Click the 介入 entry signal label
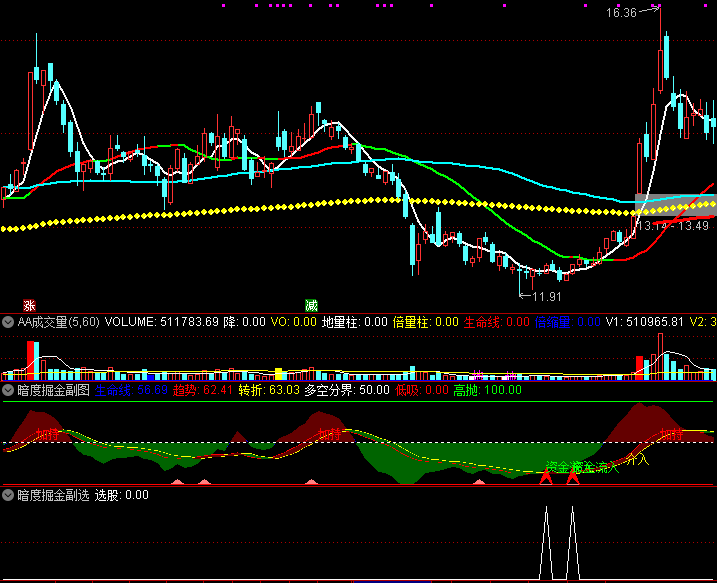Viewport: 717px width, 583px height. pyautogui.click(x=637, y=460)
